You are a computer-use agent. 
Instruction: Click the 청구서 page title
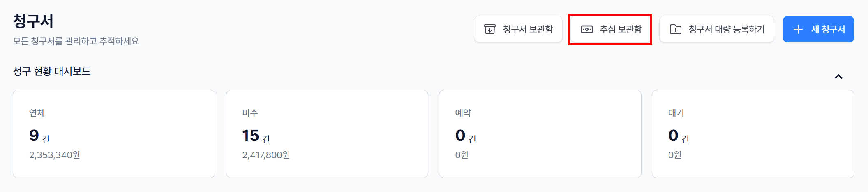point(33,21)
